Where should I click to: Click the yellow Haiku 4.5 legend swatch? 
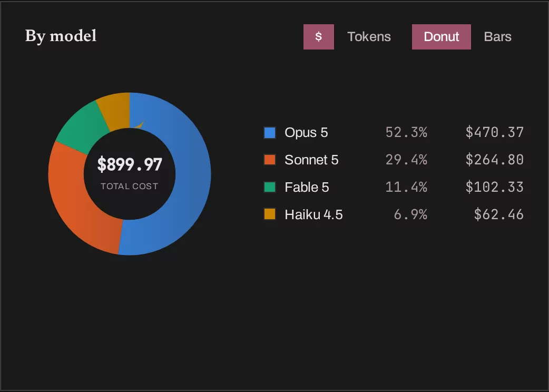click(270, 214)
